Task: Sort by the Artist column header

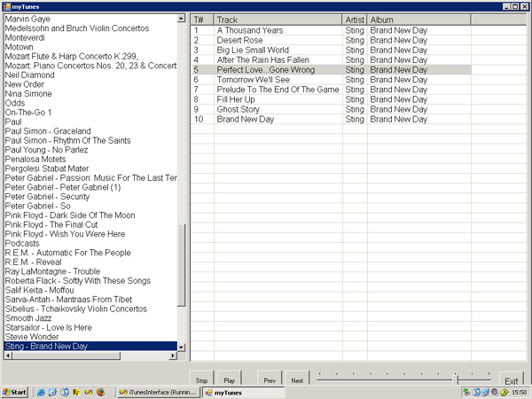Action: tap(355, 20)
